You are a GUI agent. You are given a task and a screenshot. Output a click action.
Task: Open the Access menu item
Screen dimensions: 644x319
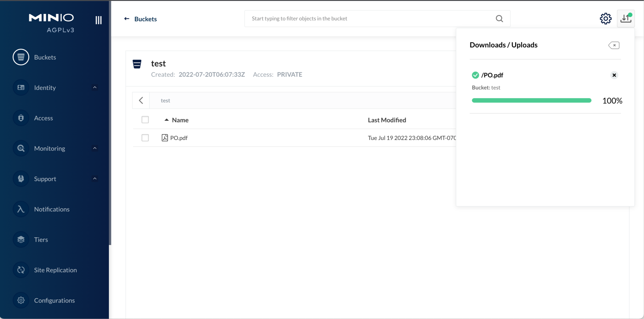43,118
